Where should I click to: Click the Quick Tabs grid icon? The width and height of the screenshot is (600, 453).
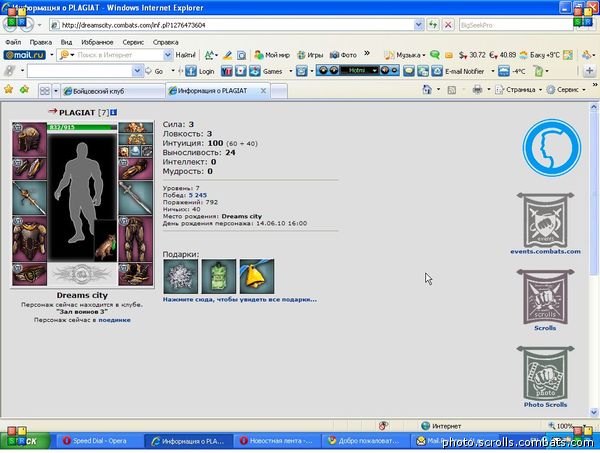[45, 91]
